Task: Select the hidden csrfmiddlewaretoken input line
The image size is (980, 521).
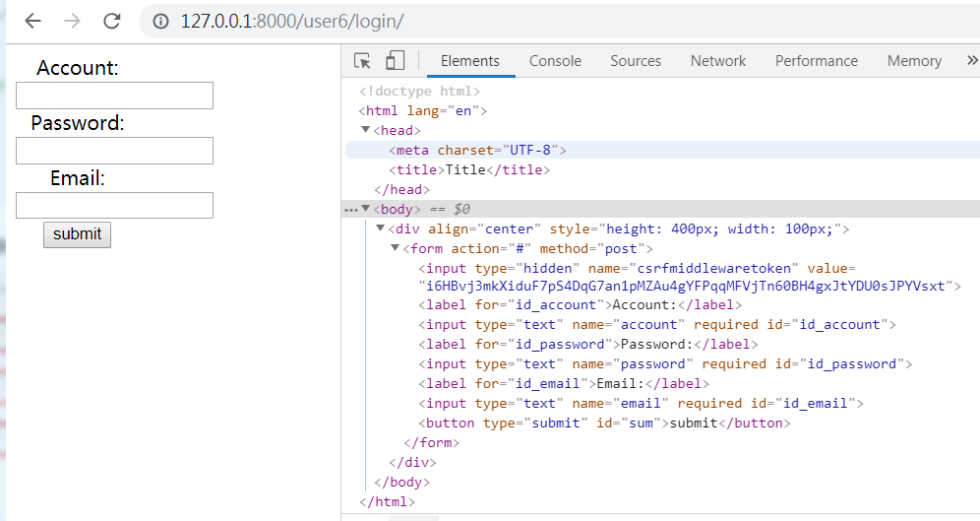Action: (x=637, y=268)
